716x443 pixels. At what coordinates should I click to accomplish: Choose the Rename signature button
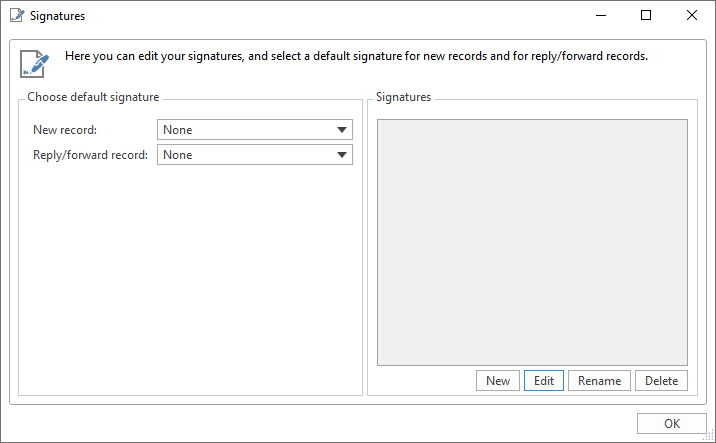(599, 381)
